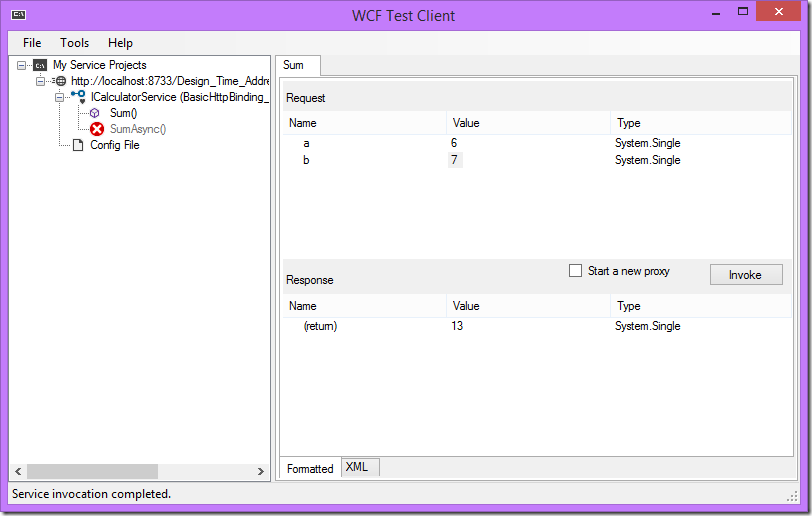
Task: Click the My Service Projects console icon
Action: pos(40,65)
